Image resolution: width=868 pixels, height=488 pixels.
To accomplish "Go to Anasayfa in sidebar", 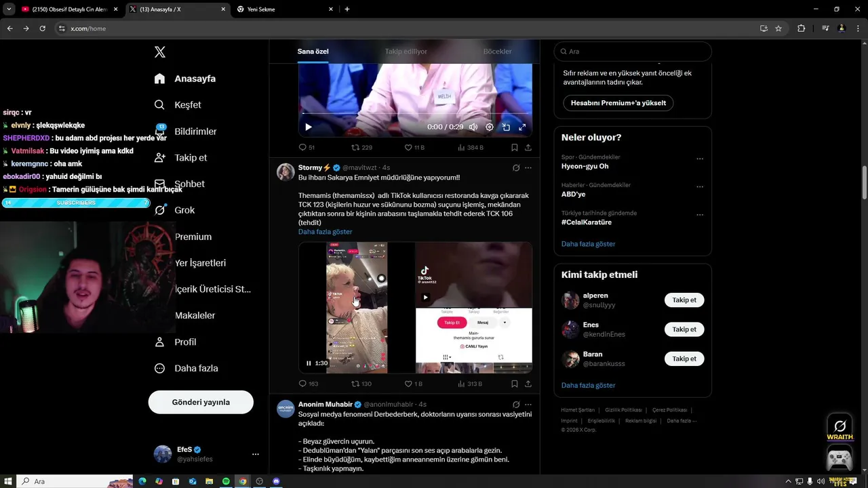I will pyautogui.click(x=185, y=79).
